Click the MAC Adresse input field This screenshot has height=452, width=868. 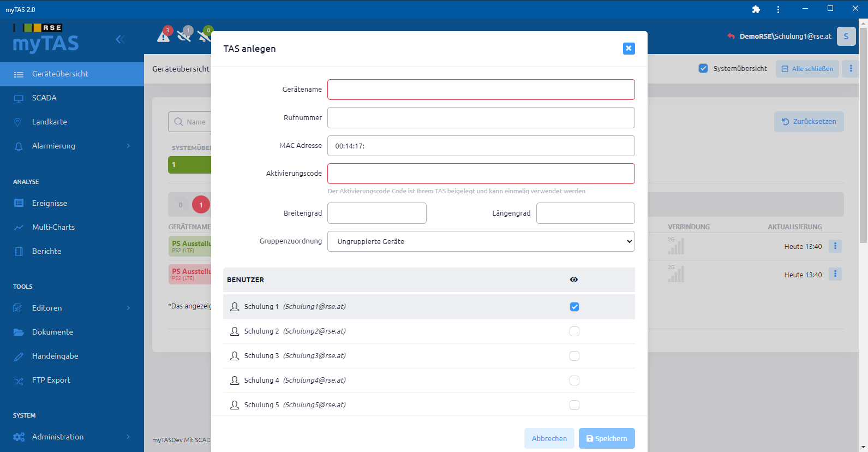481,146
